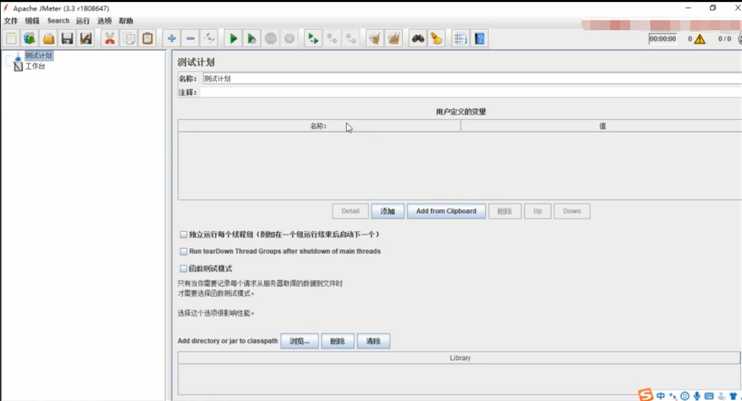The height and width of the screenshot is (401, 742).
Task: Click the Detail button
Action: click(350, 211)
